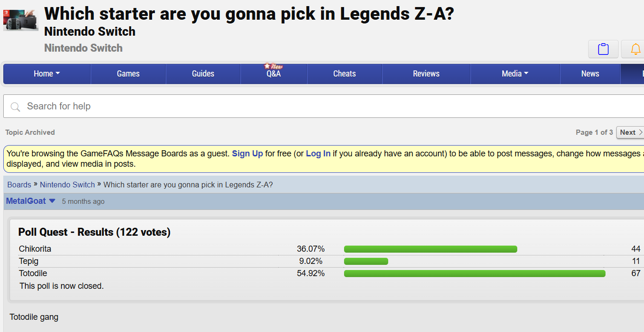Viewport: 644px width, 332px height.
Task: Go to the Cheats section
Action: pos(345,74)
